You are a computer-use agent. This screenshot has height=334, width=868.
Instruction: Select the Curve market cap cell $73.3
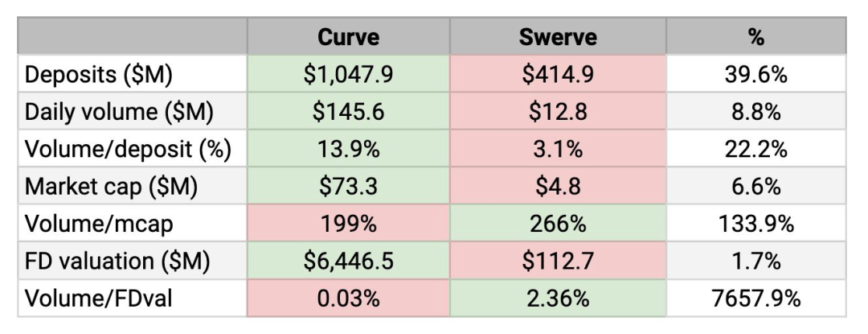pos(348,186)
